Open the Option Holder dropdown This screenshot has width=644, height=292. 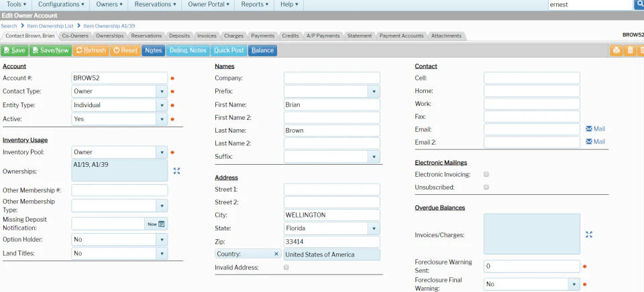[162, 240]
